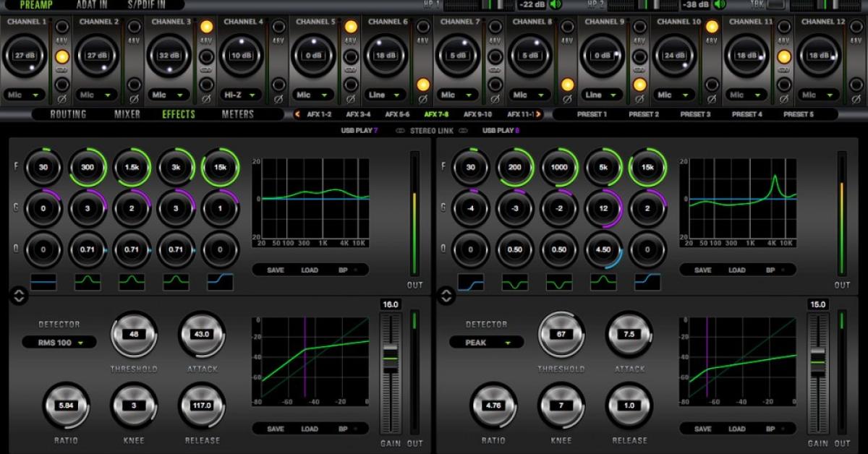Click BP bypass under USB PLAY 7 compressor graph
This screenshot has width=868, height=454.
tap(343, 429)
